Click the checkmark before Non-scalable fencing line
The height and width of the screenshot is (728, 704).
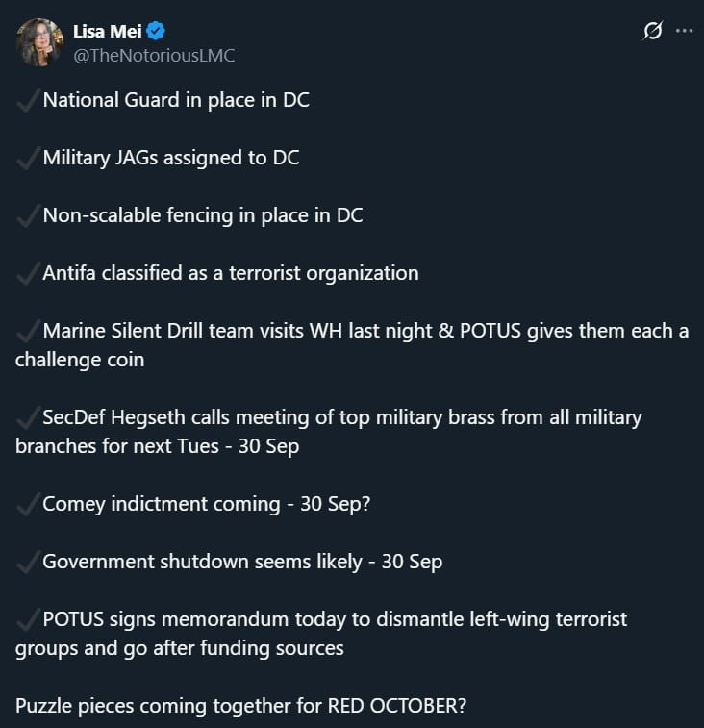[x=28, y=215]
